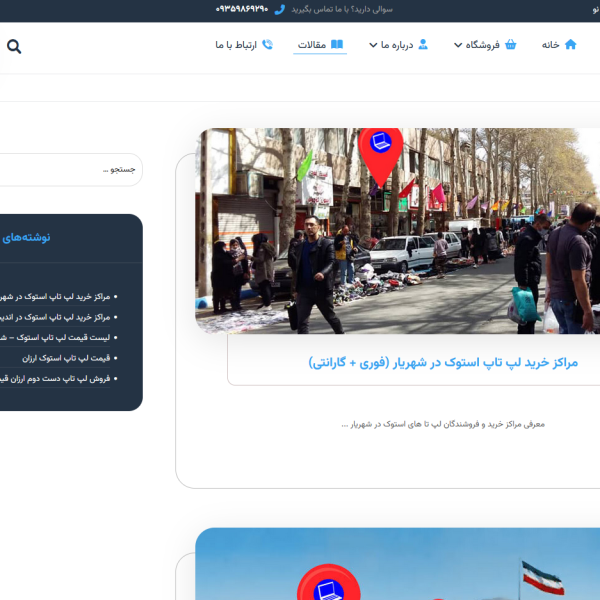
Task: Expand the فروشگاه dropdown chevron
Action: [x=458, y=45]
